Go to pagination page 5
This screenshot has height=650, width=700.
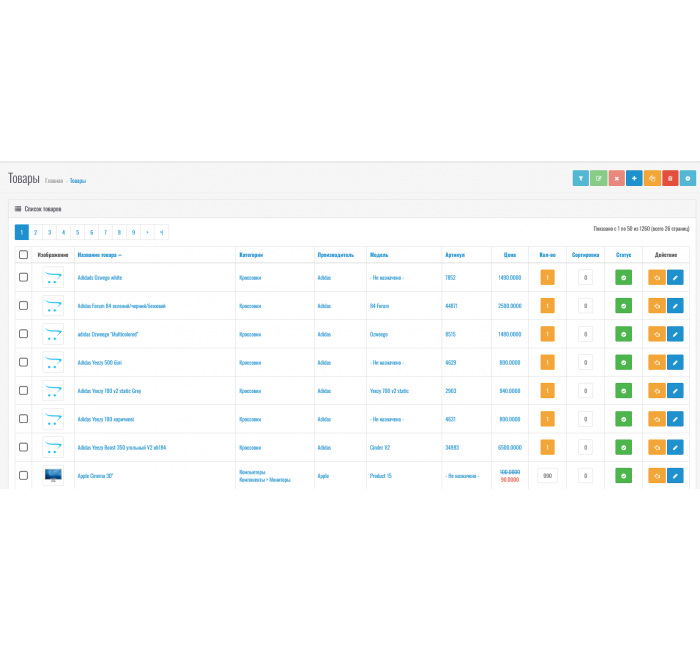point(77,232)
